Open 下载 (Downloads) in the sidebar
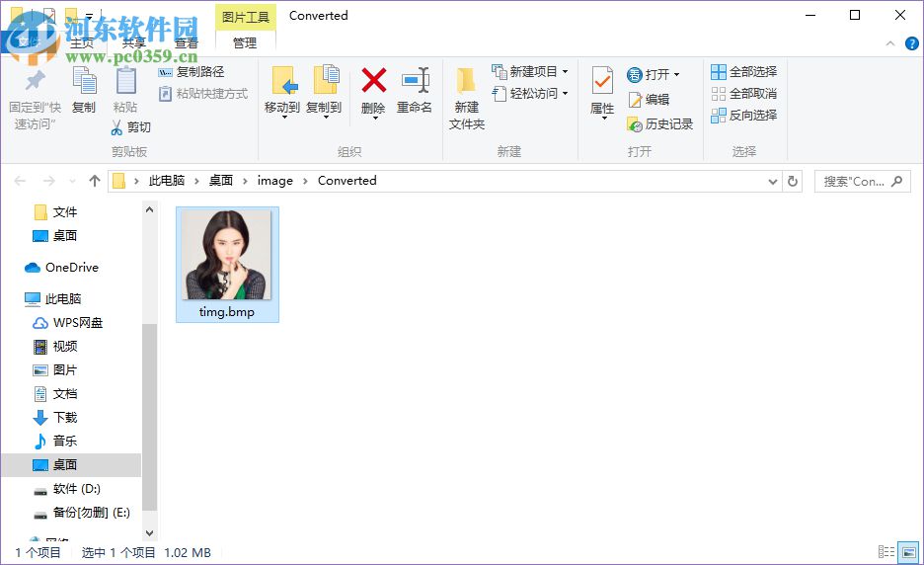The width and height of the screenshot is (924, 565). (65, 417)
